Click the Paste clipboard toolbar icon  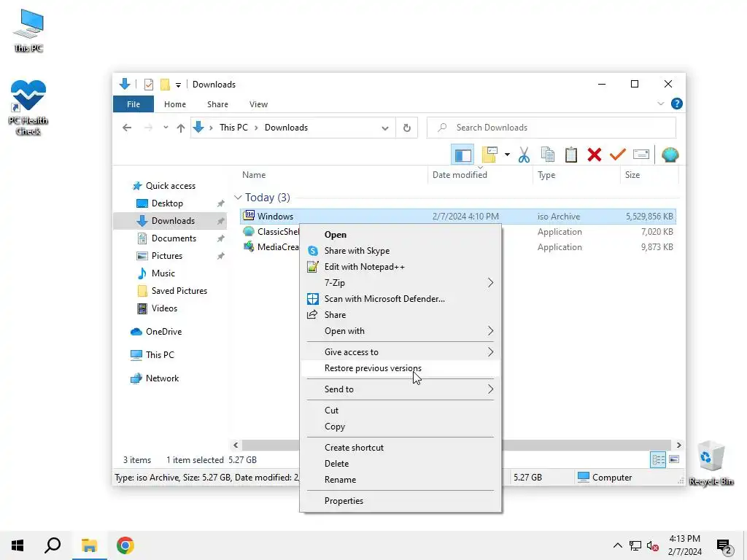[570, 155]
